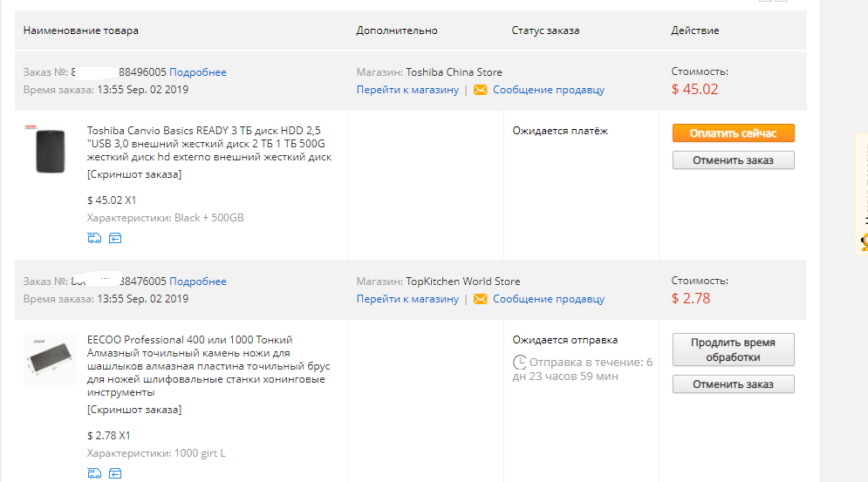Send message to Toshiba seller via Сообщение продавцу
This screenshot has width=868, height=482.
(549, 90)
